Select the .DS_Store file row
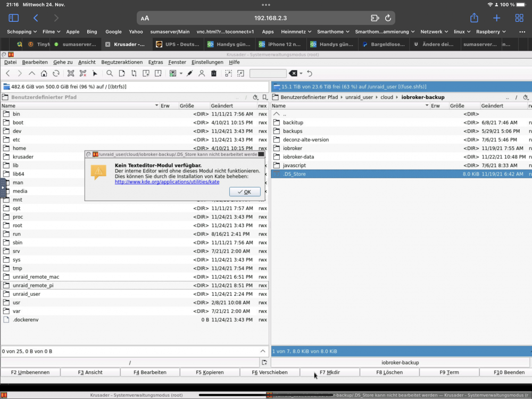 click(x=401, y=174)
